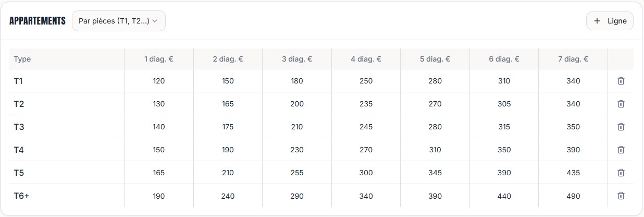Select T1 4 diag. value 250
Image resolution: width=644 pixels, height=217 pixels.
[366, 81]
